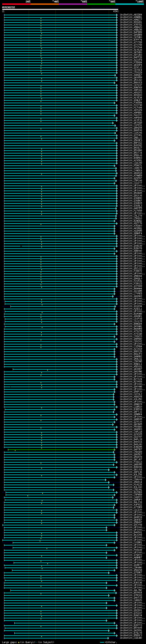Screen dimensions: 146x644
Task: Select hit label UniRef100_Q6XEB7
Action: pos(131,369)
